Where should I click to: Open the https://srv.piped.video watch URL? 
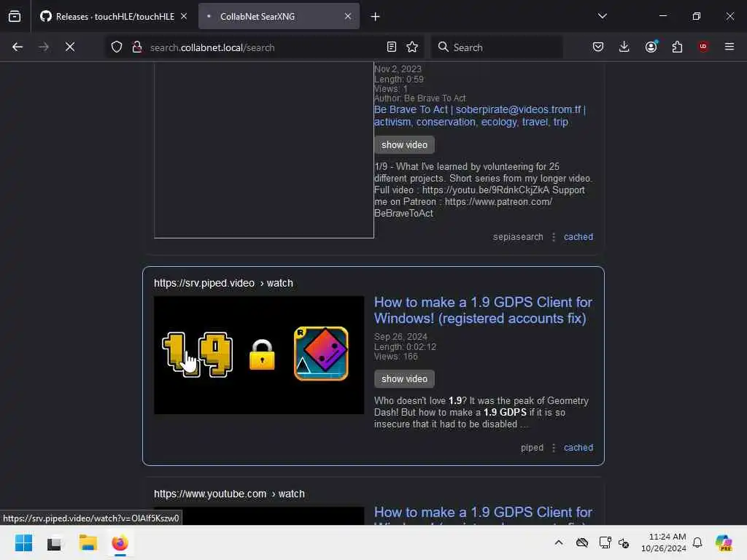(x=223, y=283)
